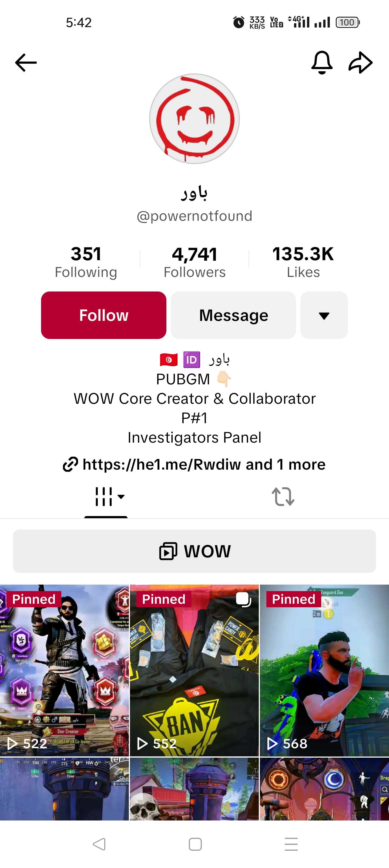This screenshot has width=389, height=868.
Task: Open the red smiley profile picture
Action: [x=194, y=119]
